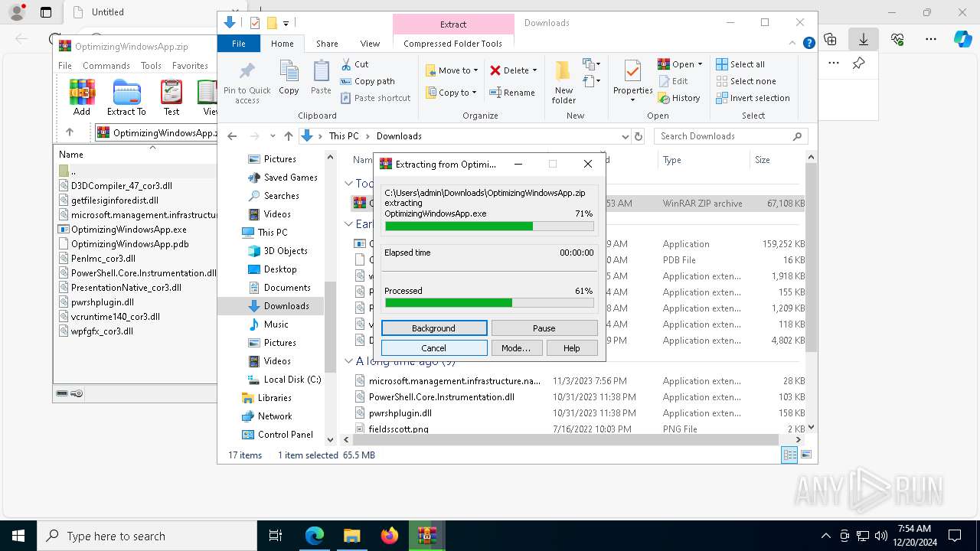The height and width of the screenshot is (551, 980).
Task: Click Explorer Back navigation arrow
Action: pos(232,136)
